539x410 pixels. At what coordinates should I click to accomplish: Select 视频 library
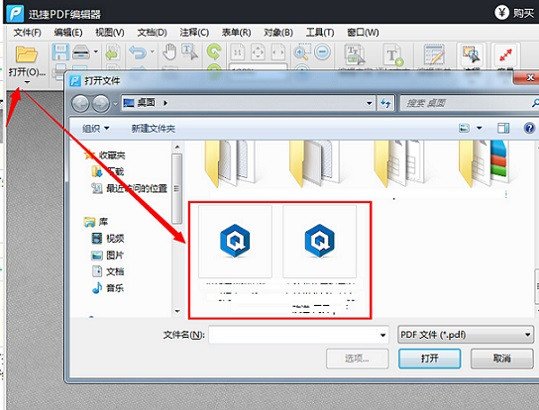115,238
